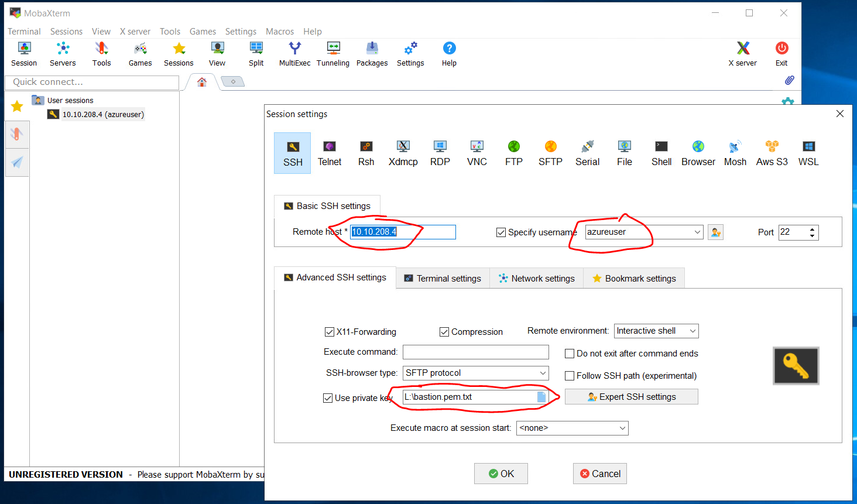Select the SSH session type

pyautogui.click(x=293, y=153)
